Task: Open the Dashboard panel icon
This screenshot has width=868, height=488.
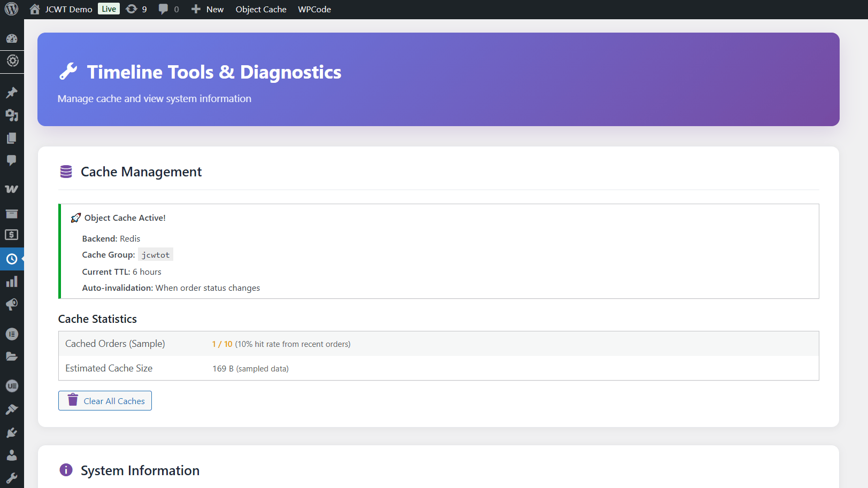Action: click(12, 38)
